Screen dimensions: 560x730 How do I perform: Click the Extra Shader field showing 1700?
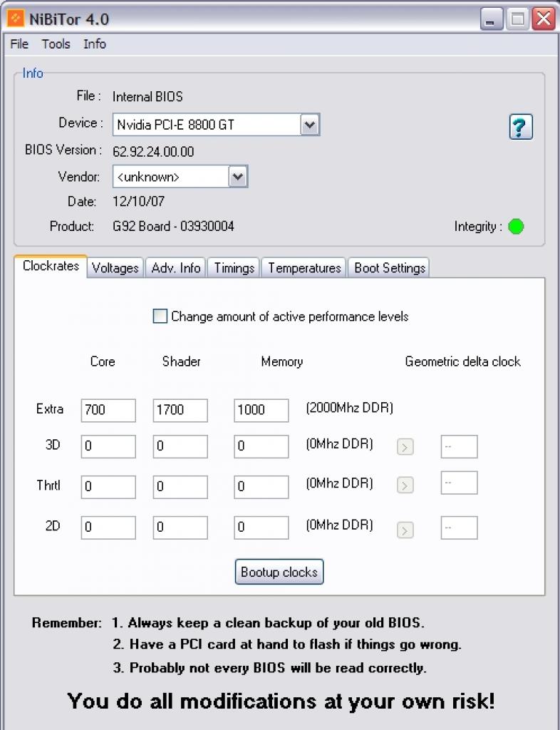coord(180,410)
